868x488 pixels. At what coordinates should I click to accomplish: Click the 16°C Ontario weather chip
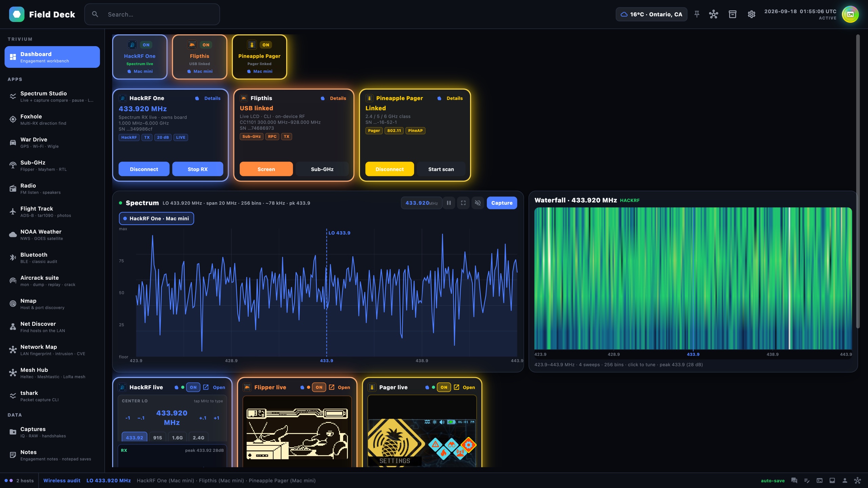pos(651,14)
